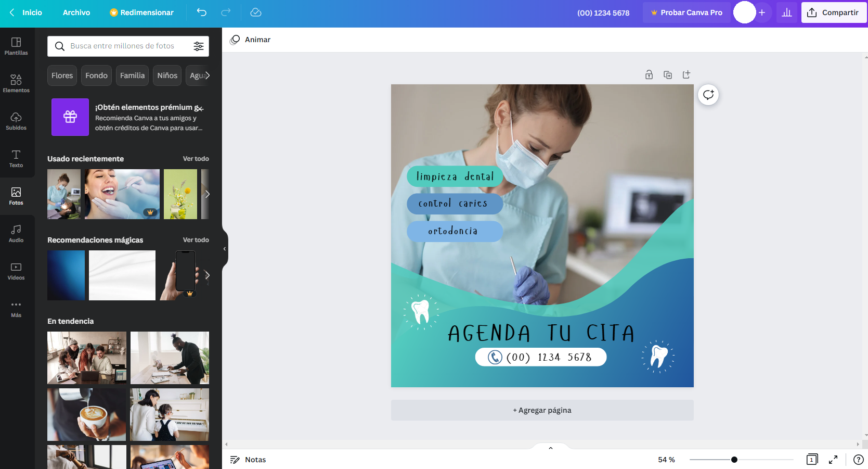Select the yellow flowers recent photo

pos(180,194)
